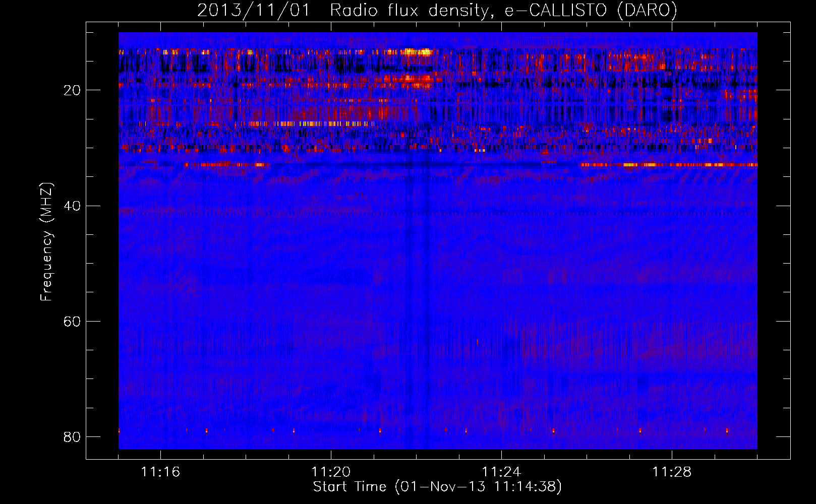Image resolution: width=816 pixels, height=504 pixels.
Task: Click the 60 MHz frequency tick label
Action: click(x=72, y=321)
